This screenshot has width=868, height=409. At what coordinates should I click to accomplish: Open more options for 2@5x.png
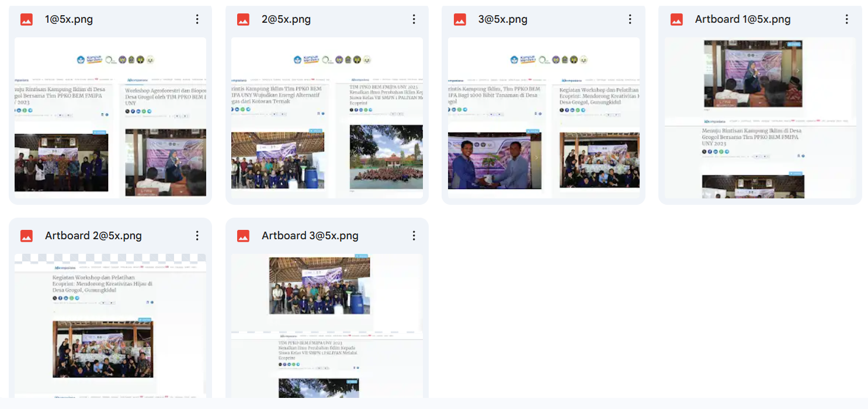click(414, 19)
